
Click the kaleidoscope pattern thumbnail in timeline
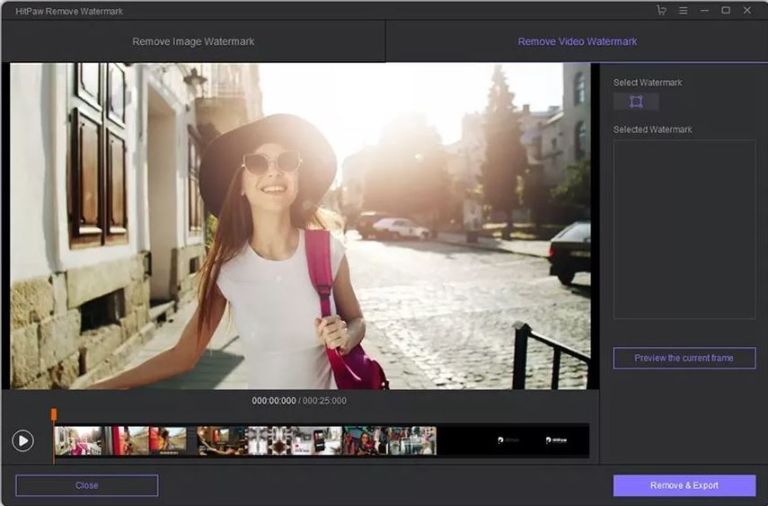point(269,440)
